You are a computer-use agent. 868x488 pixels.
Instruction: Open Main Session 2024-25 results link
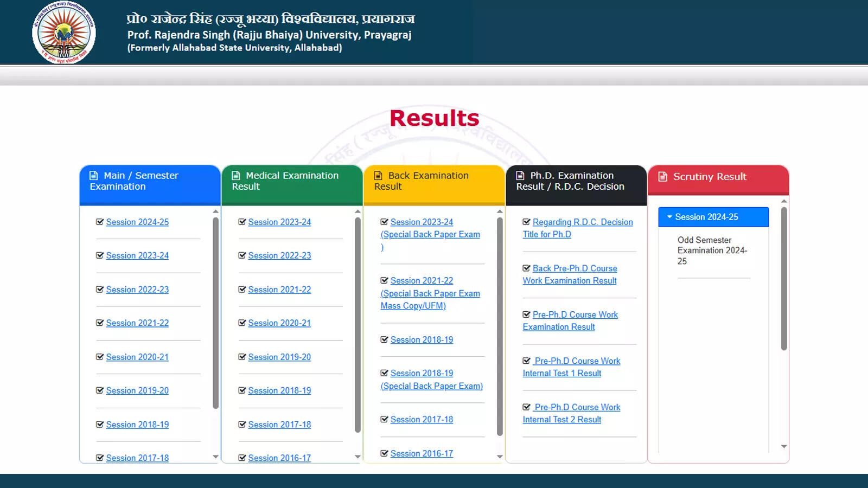(137, 222)
